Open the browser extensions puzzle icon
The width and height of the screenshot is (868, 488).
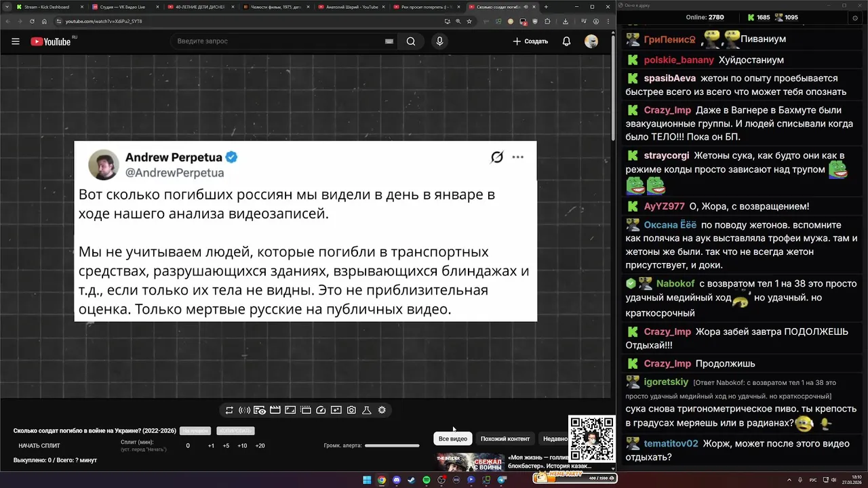point(547,21)
